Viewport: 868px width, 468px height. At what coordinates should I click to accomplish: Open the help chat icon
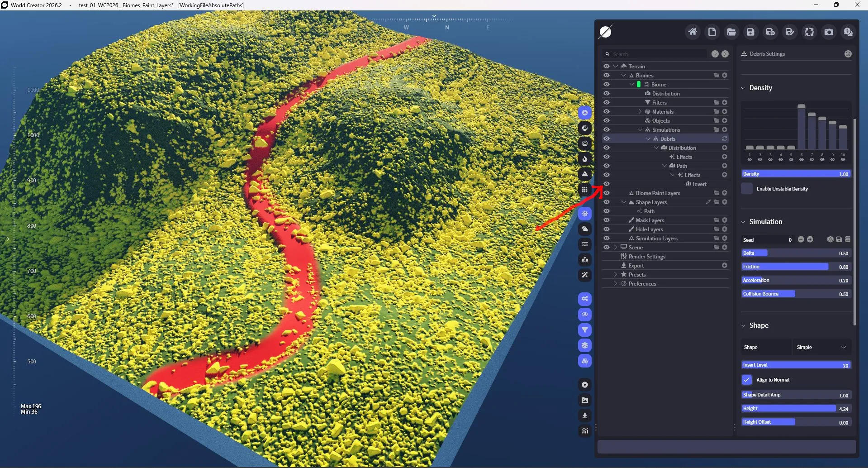848,32
